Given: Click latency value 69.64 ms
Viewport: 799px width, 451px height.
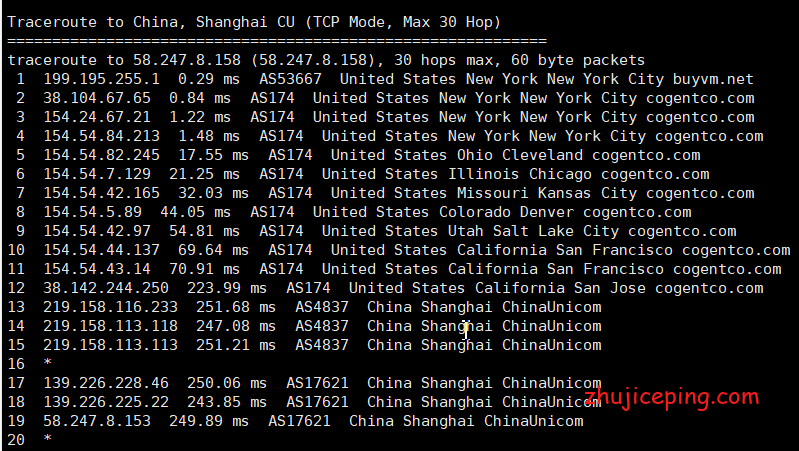Looking at the screenshot, I should [x=214, y=250].
